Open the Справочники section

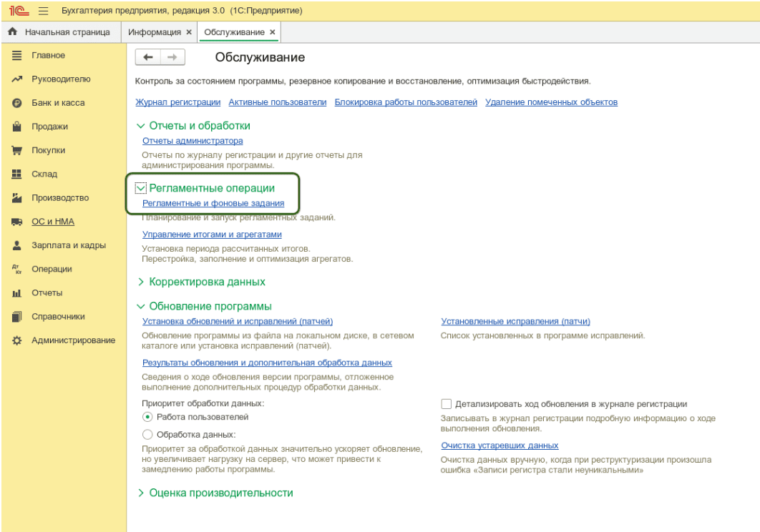point(58,316)
